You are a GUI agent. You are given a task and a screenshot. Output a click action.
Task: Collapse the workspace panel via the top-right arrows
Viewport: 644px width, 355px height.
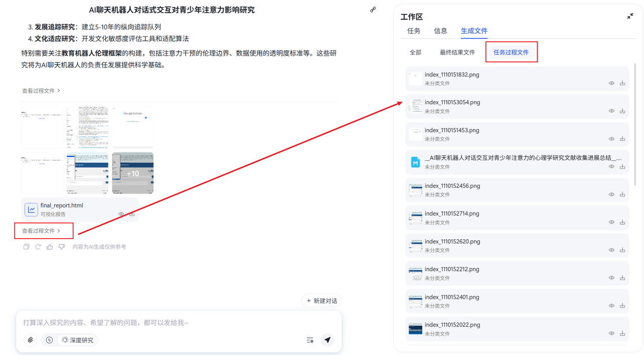[630, 16]
